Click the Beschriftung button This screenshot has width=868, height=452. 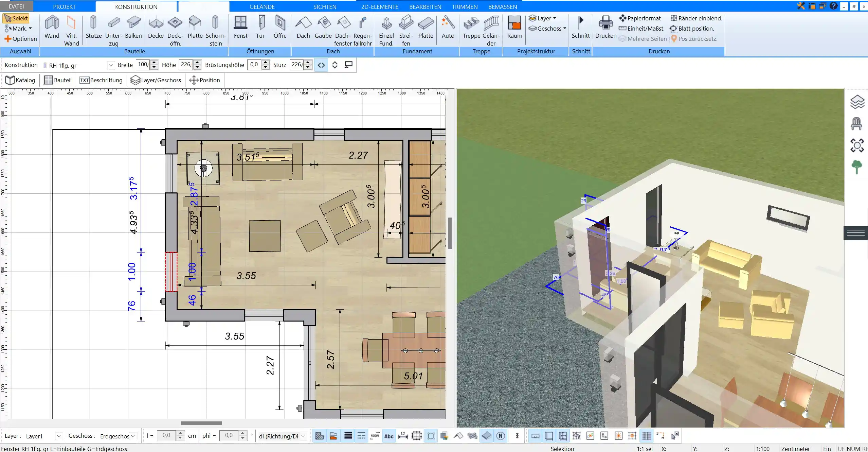pos(101,80)
